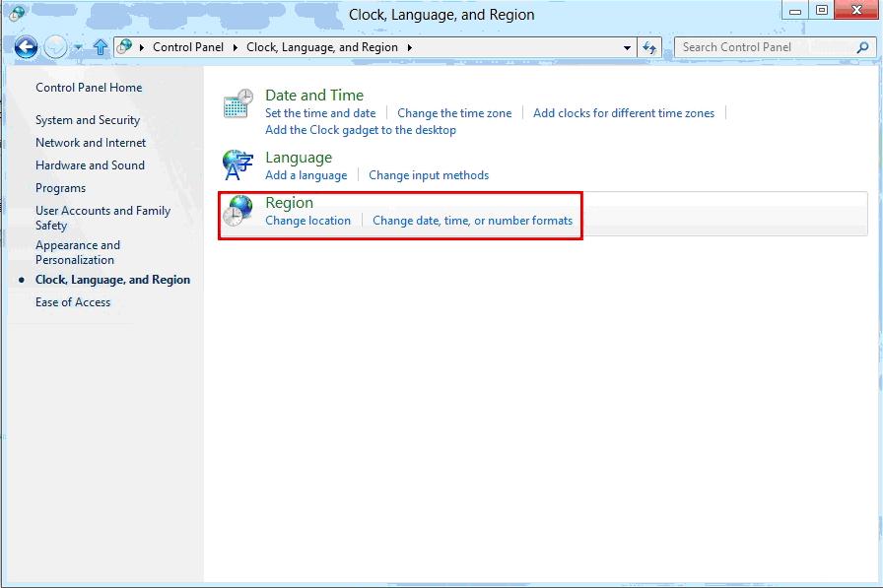The height and width of the screenshot is (588, 883).
Task: Select Ease of Access in sidebar
Action: click(73, 302)
